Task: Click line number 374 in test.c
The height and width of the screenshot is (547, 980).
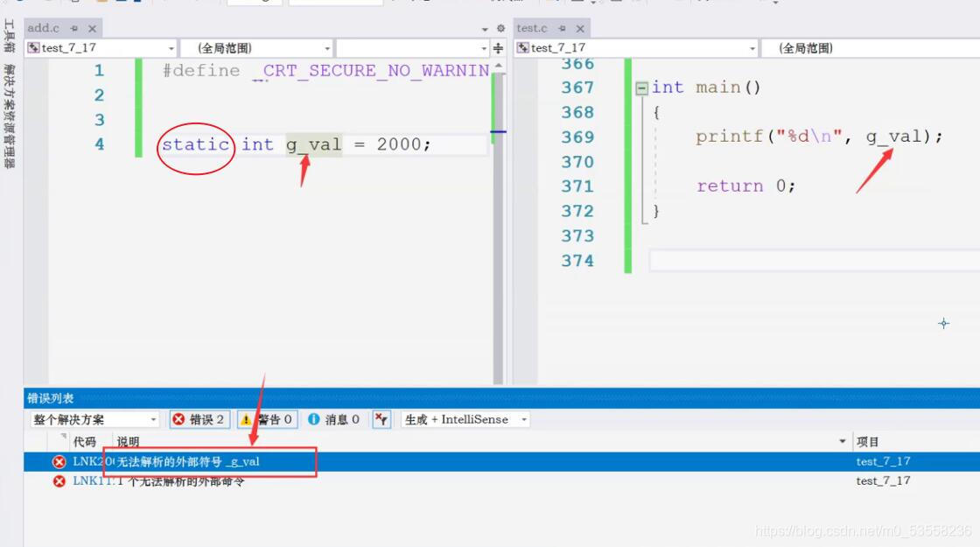Action: pyautogui.click(x=577, y=260)
